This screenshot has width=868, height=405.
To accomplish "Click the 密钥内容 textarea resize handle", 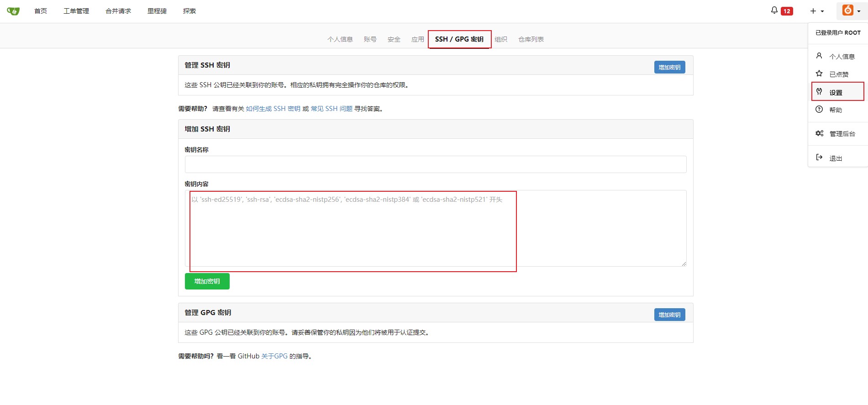I will (684, 263).
